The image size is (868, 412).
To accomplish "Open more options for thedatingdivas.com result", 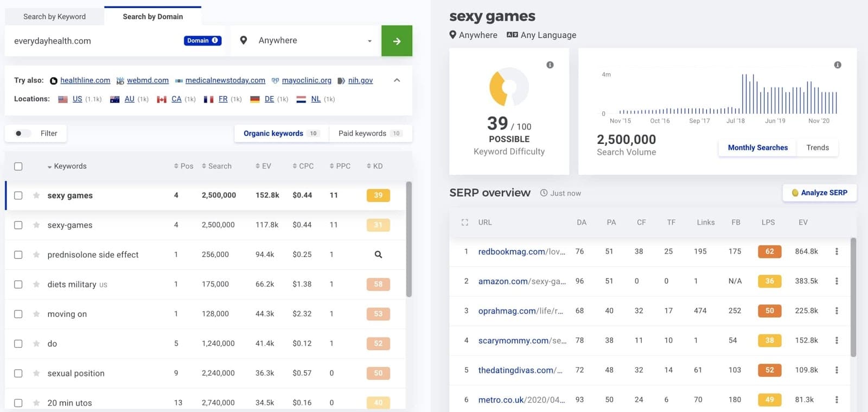I will click(x=837, y=370).
